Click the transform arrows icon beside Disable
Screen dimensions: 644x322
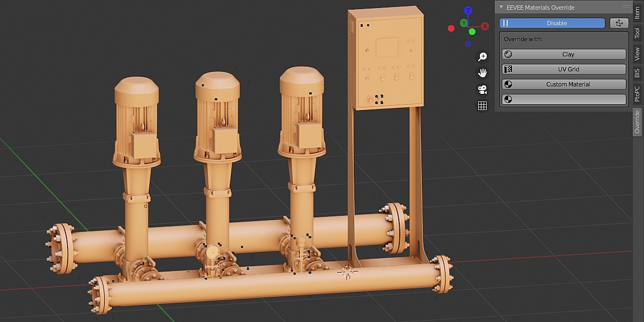619,23
